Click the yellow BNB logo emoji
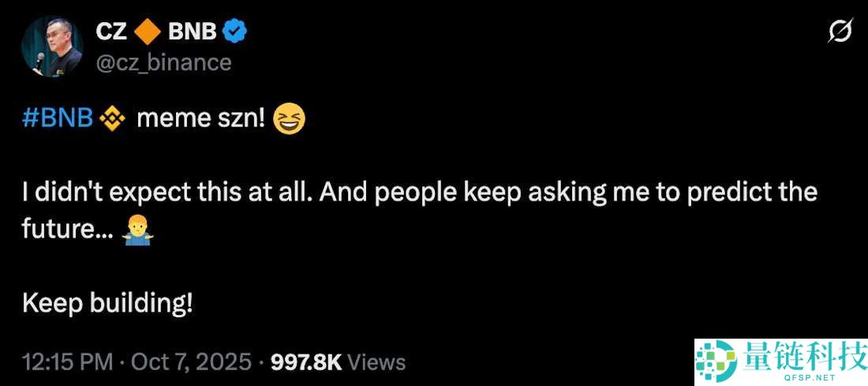Screen dimensions: 868x386 click(114, 119)
